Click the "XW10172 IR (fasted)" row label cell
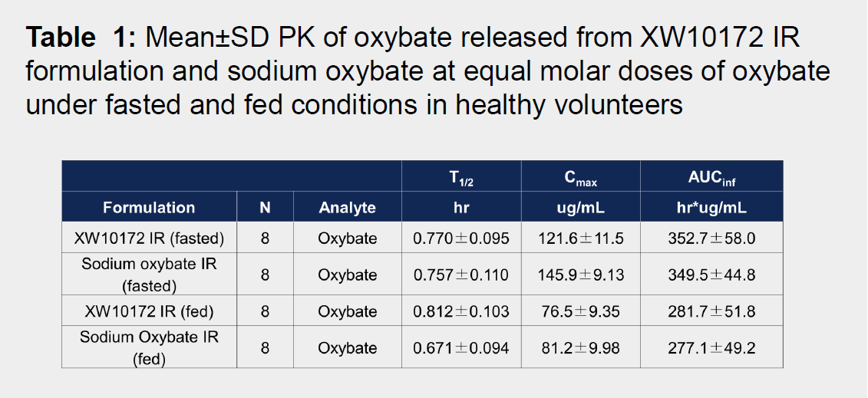The width and height of the screenshot is (868, 398). [x=149, y=238]
